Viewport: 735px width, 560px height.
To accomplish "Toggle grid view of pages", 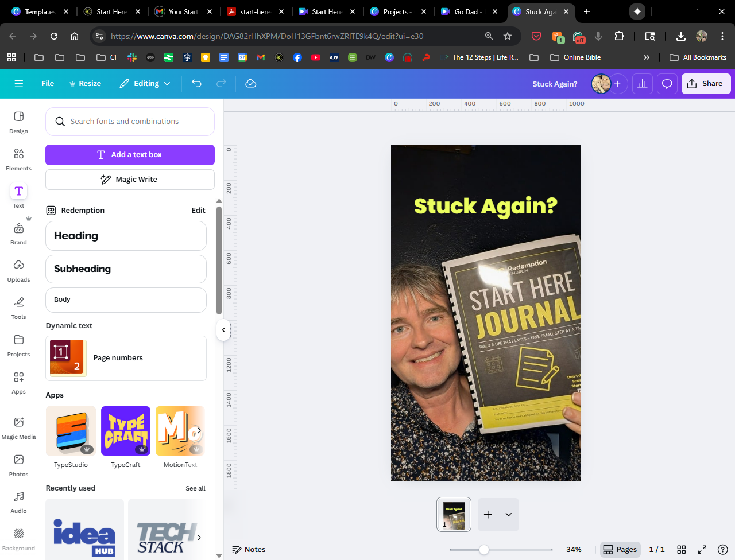I will tap(682, 549).
